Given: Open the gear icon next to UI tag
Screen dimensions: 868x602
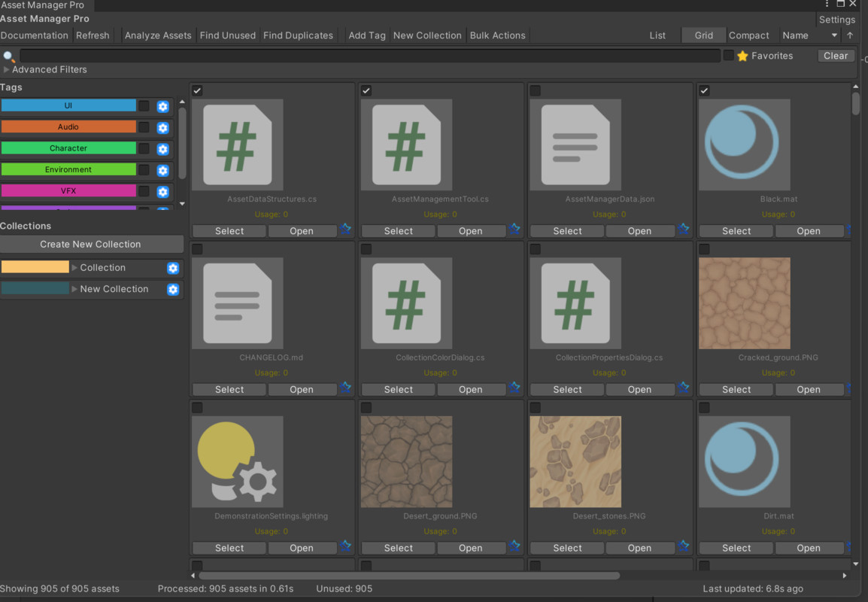Looking at the screenshot, I should point(163,106).
